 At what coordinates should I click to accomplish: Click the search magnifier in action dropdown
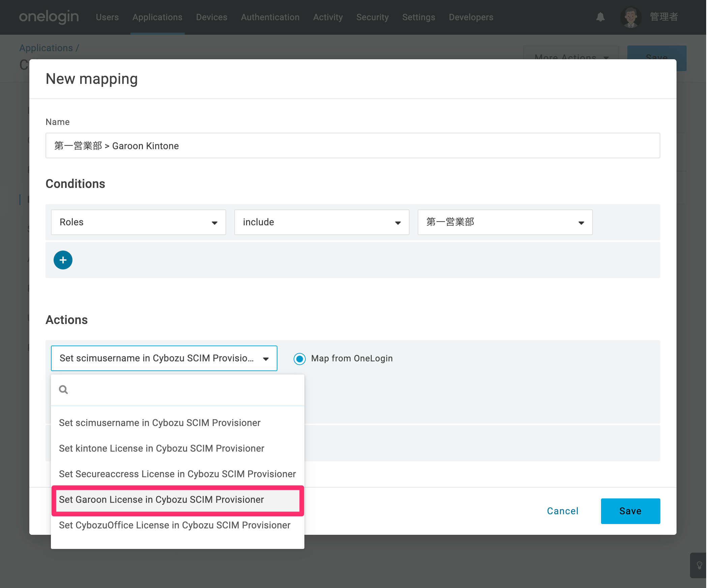(x=63, y=390)
